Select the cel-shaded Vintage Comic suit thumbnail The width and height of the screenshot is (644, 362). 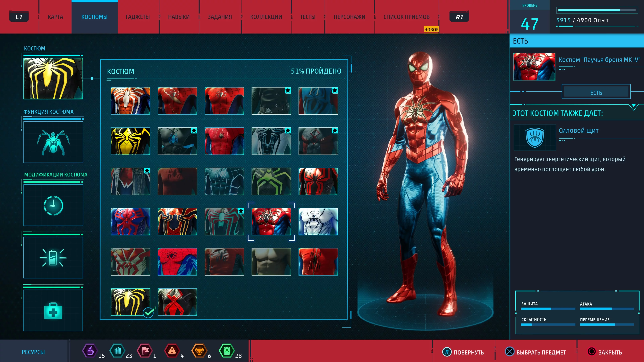(x=177, y=262)
